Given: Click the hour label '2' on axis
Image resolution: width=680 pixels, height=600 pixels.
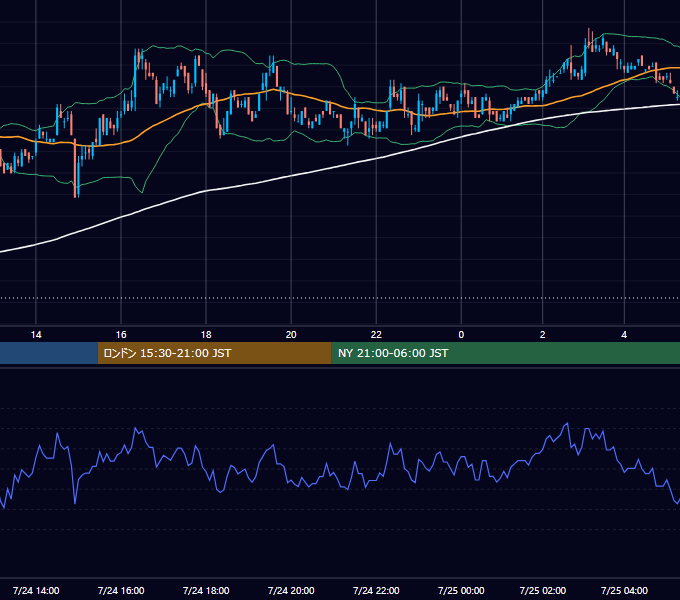Looking at the screenshot, I should point(543,335).
